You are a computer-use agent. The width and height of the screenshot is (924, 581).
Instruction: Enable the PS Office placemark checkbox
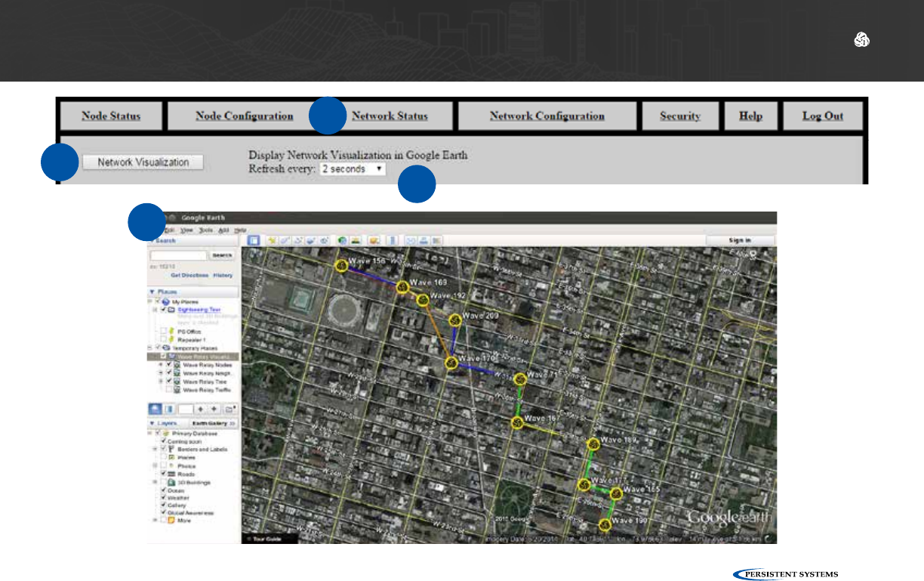click(163, 331)
